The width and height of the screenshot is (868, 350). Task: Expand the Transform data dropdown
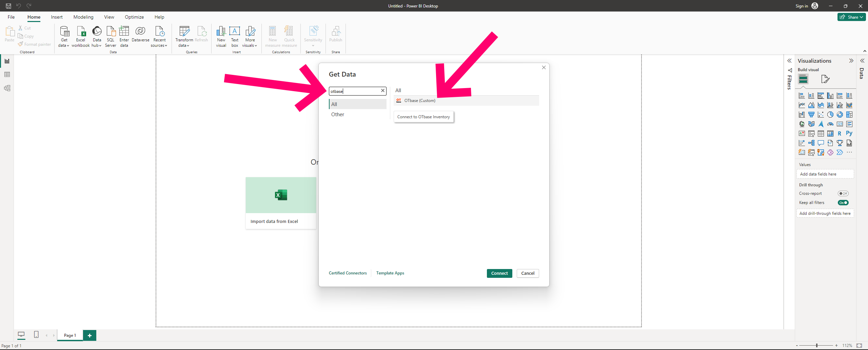(184, 37)
